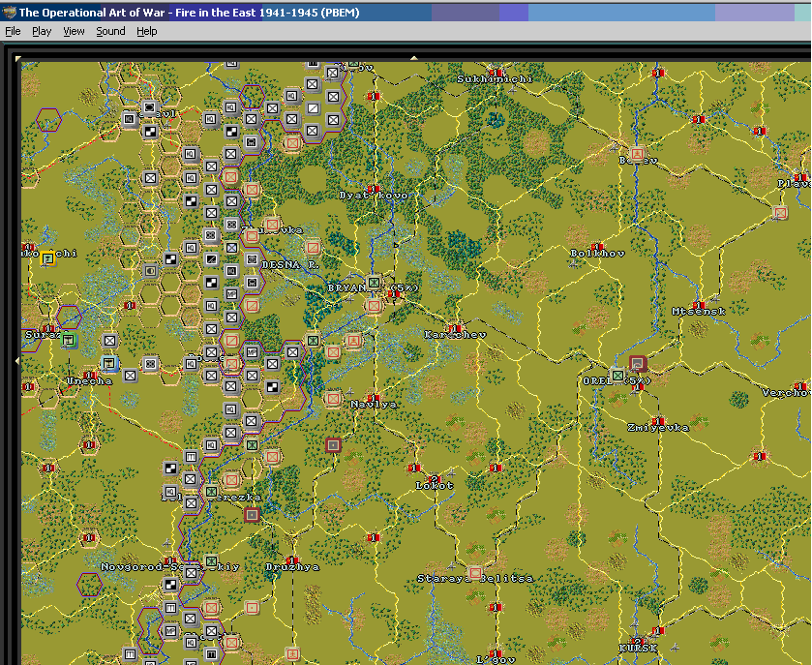The height and width of the screenshot is (665, 812).
Task: Click the corner scroll marker at map top-left
Action: 18,58
